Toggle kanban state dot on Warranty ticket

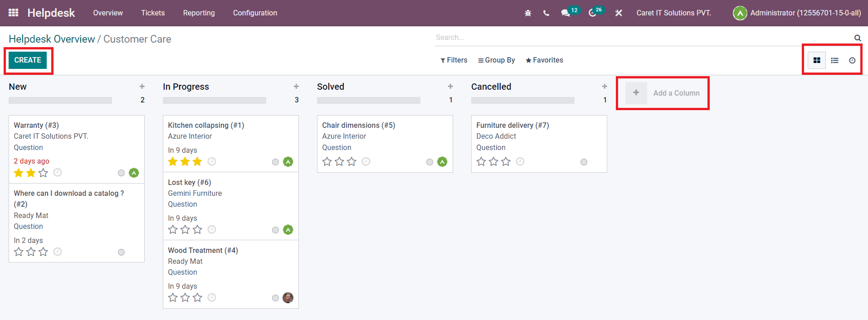121,173
